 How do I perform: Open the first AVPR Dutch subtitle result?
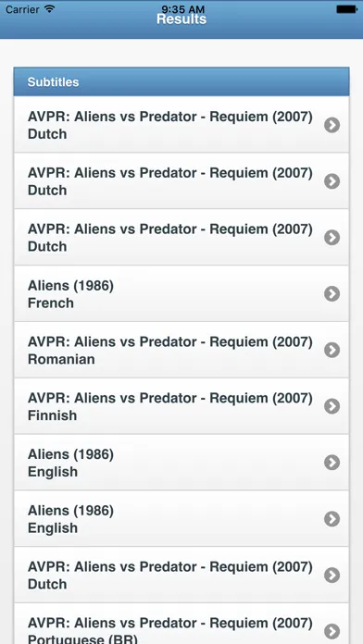point(181,125)
